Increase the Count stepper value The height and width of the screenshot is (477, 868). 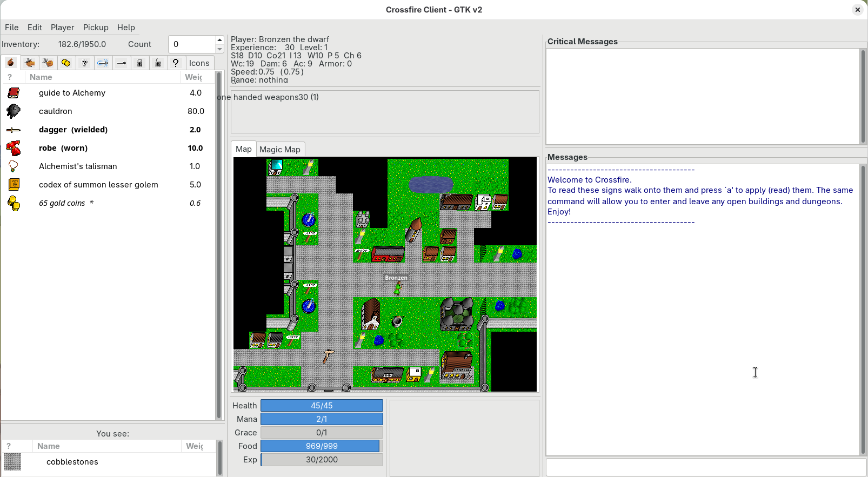[219, 40]
